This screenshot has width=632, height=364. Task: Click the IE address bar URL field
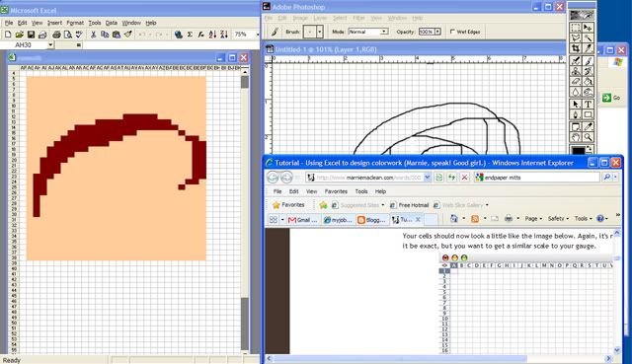tap(368, 178)
